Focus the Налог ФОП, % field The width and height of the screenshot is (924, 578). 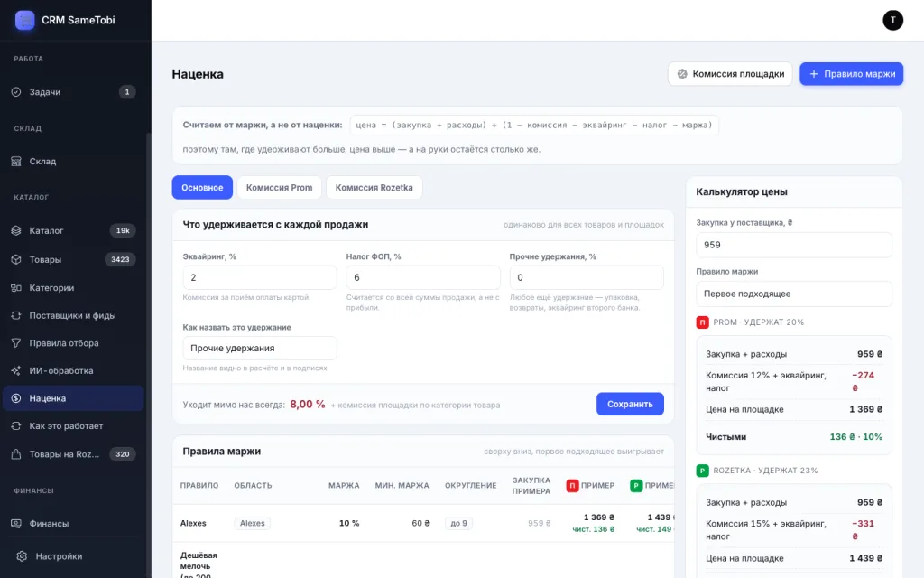coord(423,277)
